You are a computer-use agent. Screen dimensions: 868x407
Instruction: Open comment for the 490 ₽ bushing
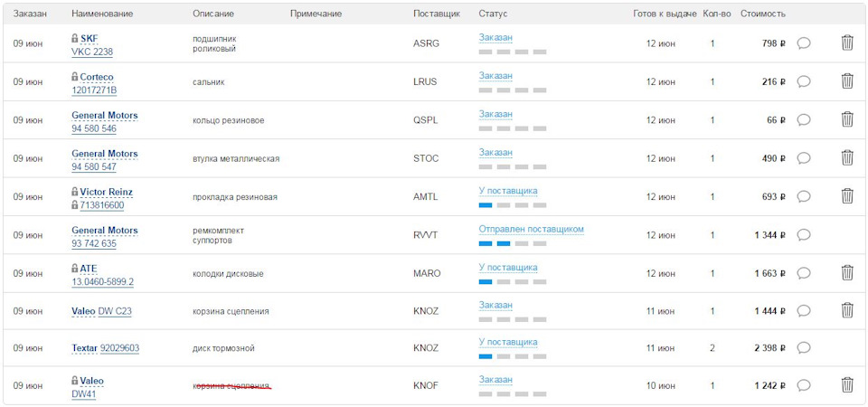(803, 158)
